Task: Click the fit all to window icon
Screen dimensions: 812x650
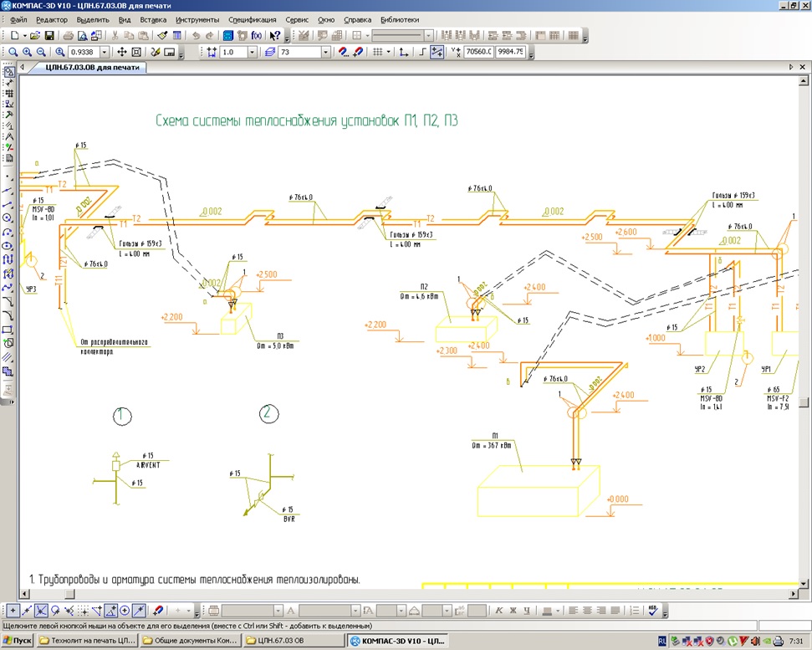Action: 136,52
